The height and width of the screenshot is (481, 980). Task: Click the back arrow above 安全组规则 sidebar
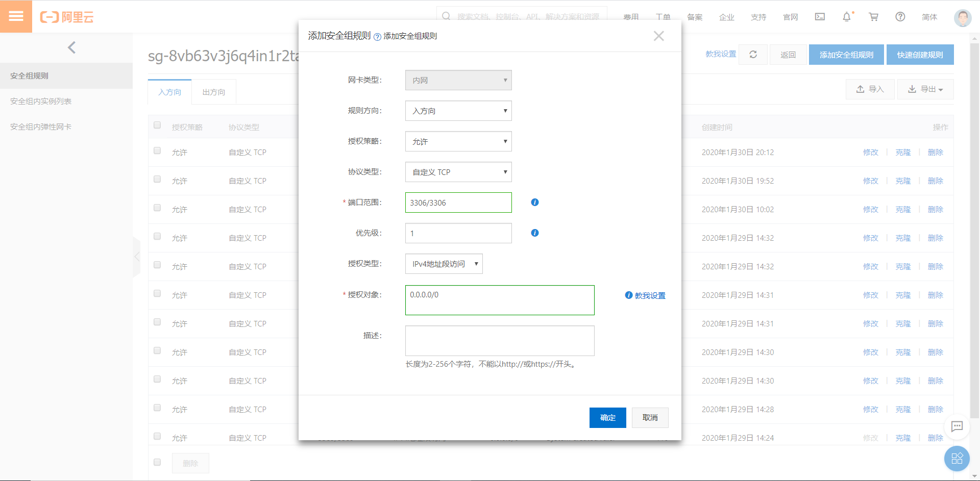[71, 47]
